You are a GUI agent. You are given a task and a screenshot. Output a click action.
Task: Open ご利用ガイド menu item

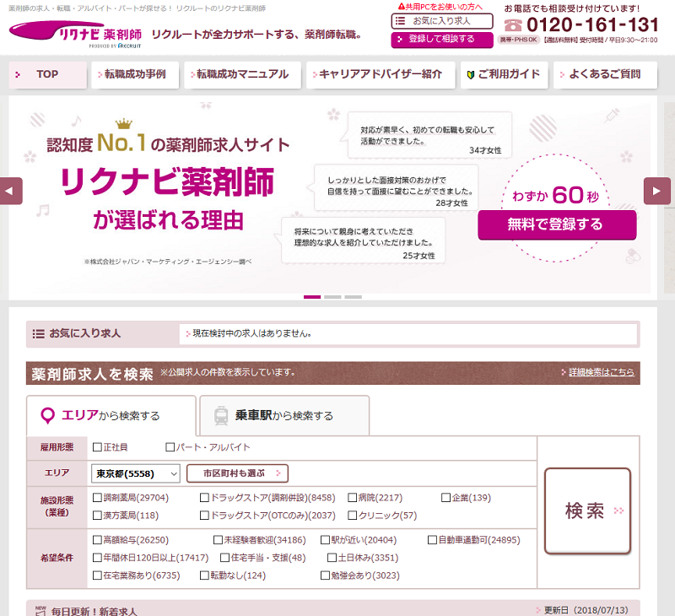504,75
